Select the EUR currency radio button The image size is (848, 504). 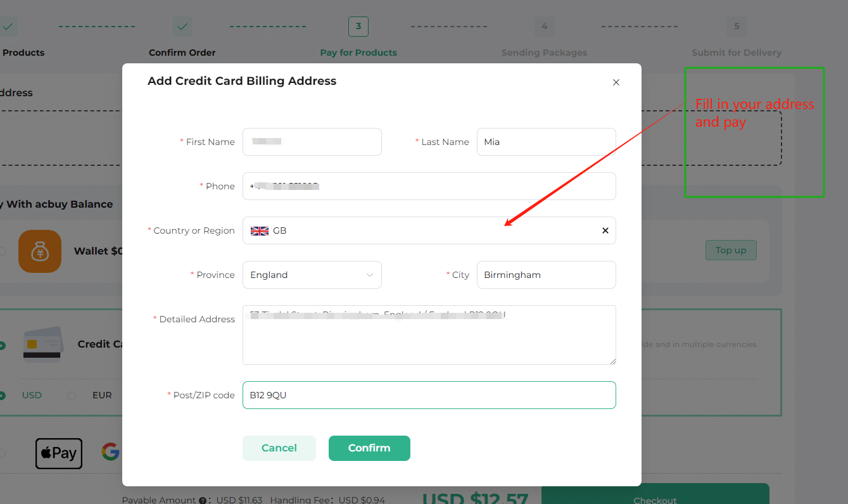tap(72, 396)
